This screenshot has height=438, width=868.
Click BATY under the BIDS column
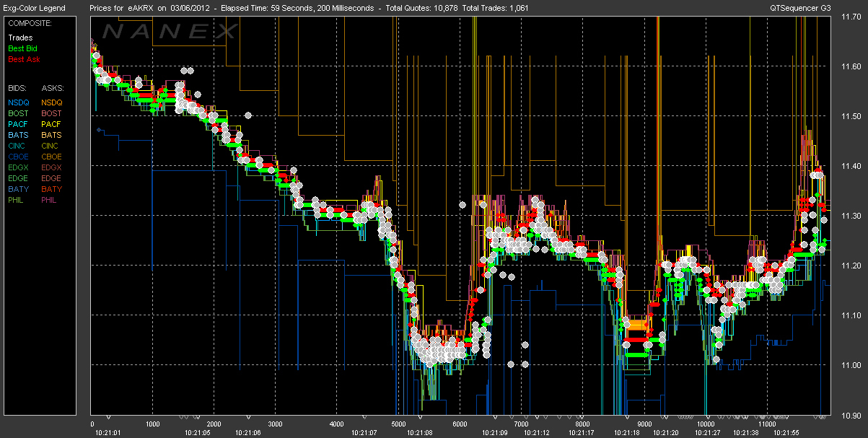pos(18,189)
